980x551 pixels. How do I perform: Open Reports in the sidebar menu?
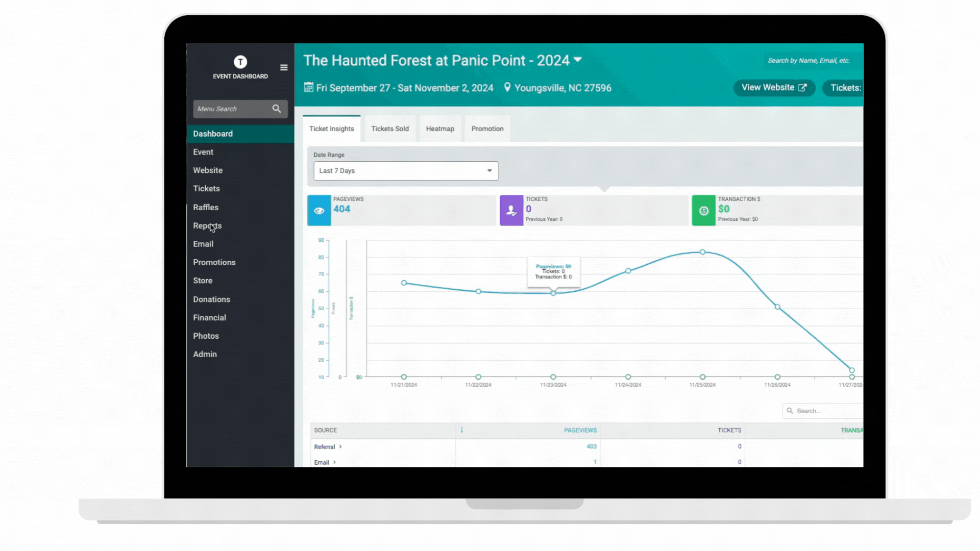(x=207, y=226)
